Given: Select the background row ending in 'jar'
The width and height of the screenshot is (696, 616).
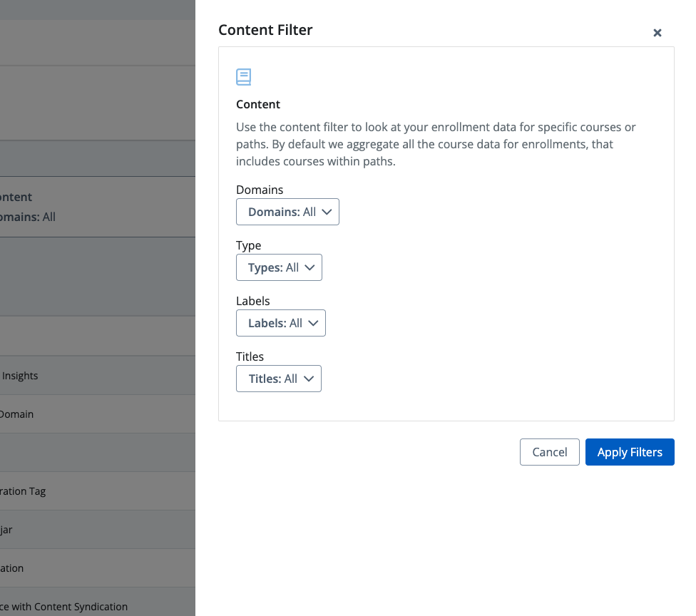Looking at the screenshot, I should (x=98, y=530).
